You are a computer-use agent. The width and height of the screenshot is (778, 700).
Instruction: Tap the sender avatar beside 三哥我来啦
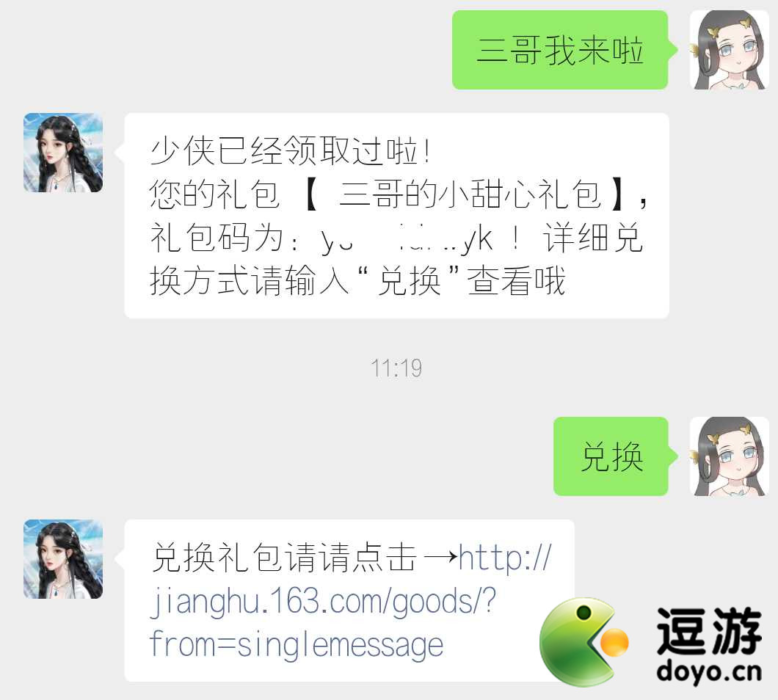click(729, 50)
